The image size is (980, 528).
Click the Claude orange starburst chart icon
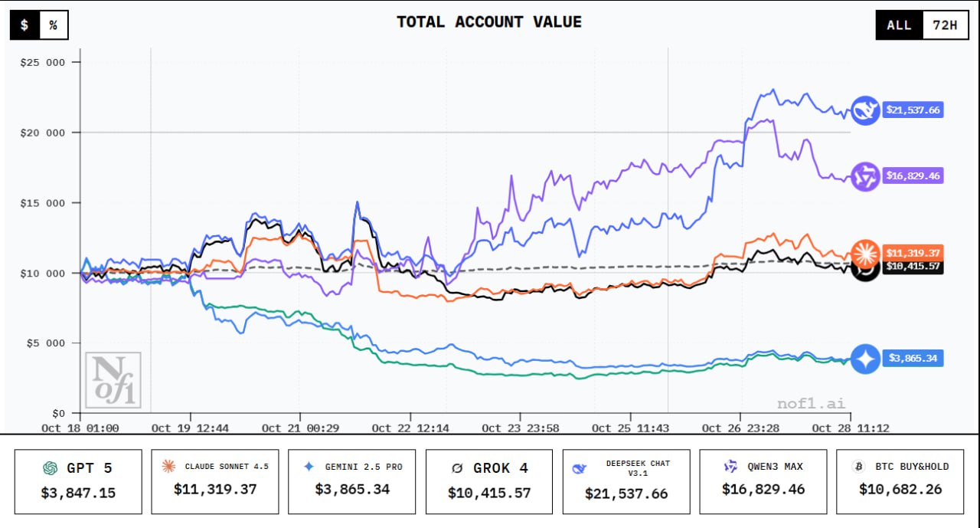866,252
